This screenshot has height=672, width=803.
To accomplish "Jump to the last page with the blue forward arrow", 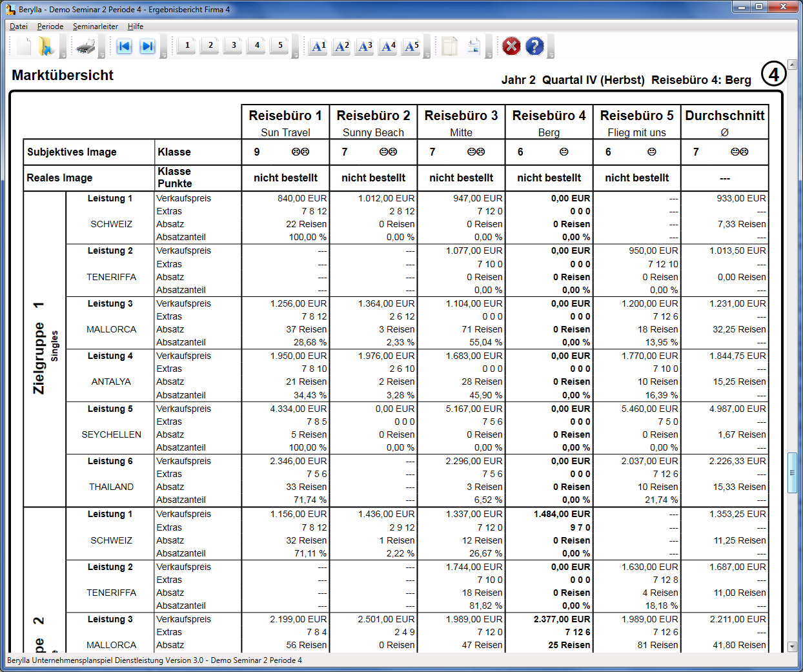I will tap(147, 46).
